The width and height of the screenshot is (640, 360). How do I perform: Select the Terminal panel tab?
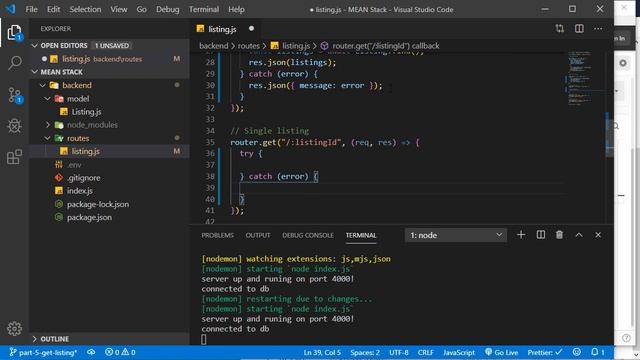(361, 235)
